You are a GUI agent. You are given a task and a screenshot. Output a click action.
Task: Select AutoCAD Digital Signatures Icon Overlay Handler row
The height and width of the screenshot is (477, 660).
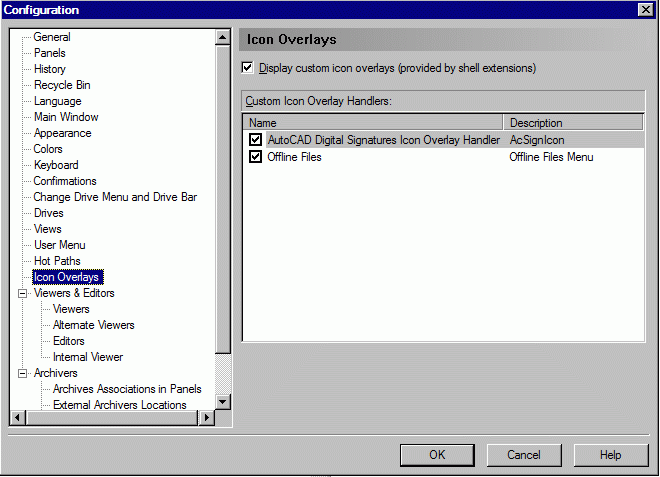[443, 139]
